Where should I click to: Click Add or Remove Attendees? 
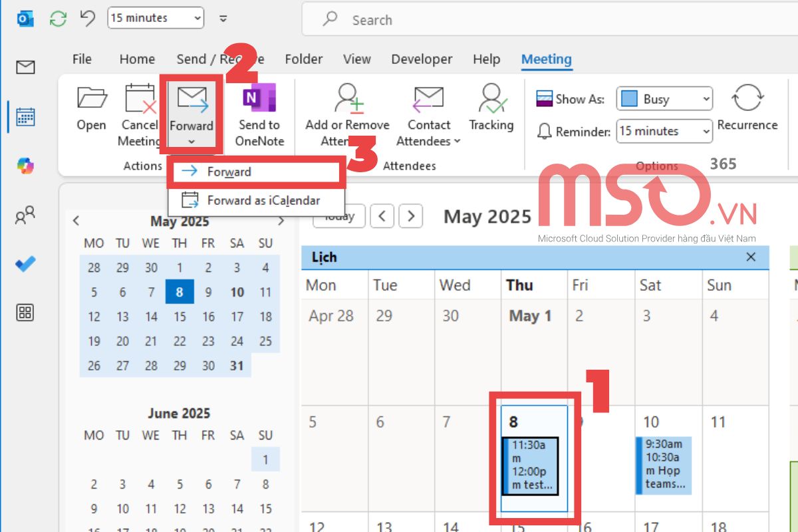click(x=347, y=116)
